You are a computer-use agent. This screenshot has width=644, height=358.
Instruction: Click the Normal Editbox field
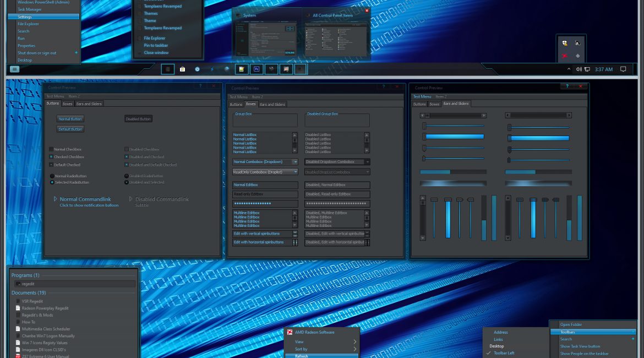(x=265, y=185)
